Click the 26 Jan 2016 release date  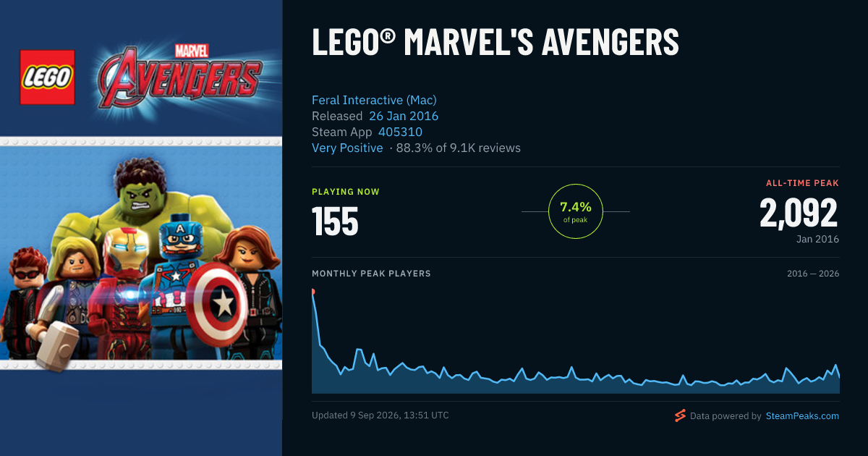pos(404,116)
